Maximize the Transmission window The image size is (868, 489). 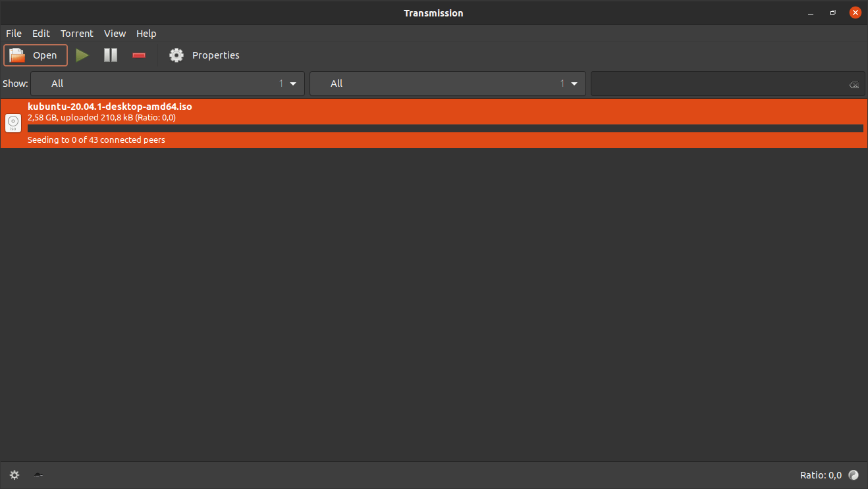832,13
